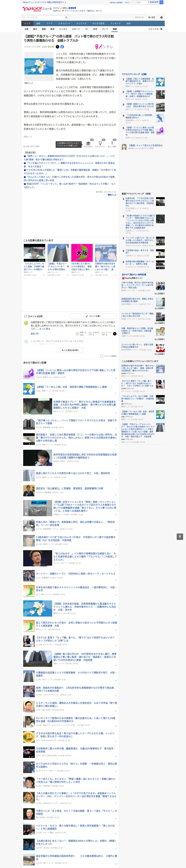Click the もっと見る(83件) button
This screenshot has width=186, height=868.
tap(70, 350)
